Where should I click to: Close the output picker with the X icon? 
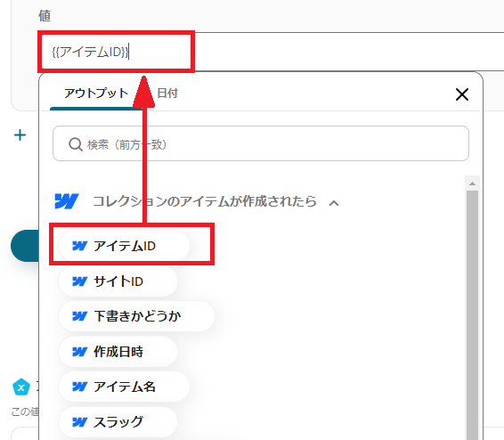tap(462, 94)
